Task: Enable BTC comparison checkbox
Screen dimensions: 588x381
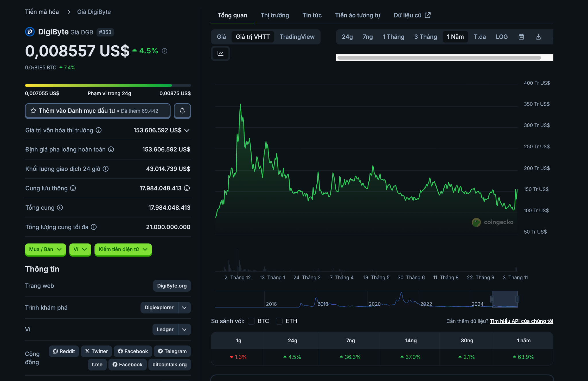Action: click(x=251, y=321)
